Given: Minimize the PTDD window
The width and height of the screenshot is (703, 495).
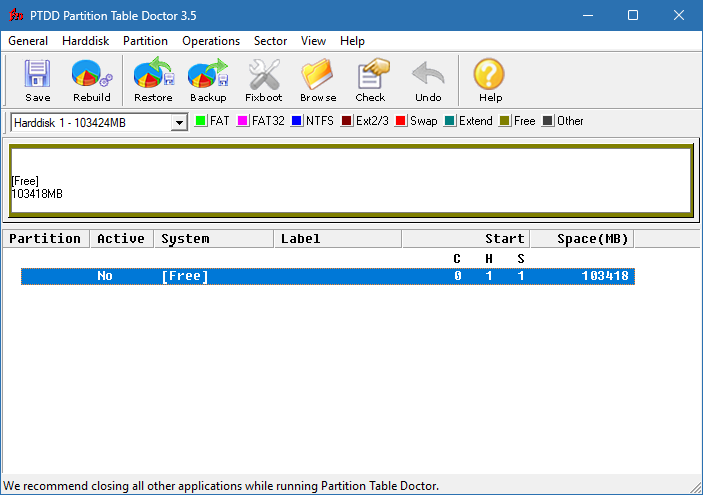Looking at the screenshot, I should point(588,15).
